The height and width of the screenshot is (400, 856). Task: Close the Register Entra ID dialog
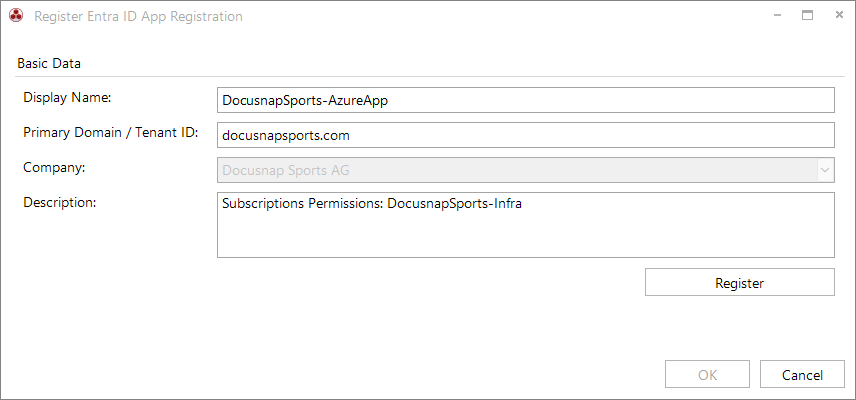839,15
